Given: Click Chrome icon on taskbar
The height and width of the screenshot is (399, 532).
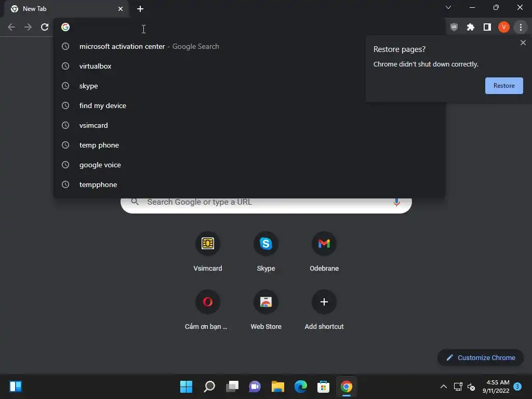Looking at the screenshot, I should 347,387.
